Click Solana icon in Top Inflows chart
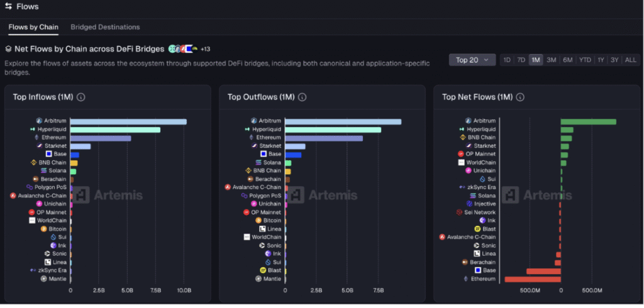644x308 pixels. pyautogui.click(x=44, y=170)
